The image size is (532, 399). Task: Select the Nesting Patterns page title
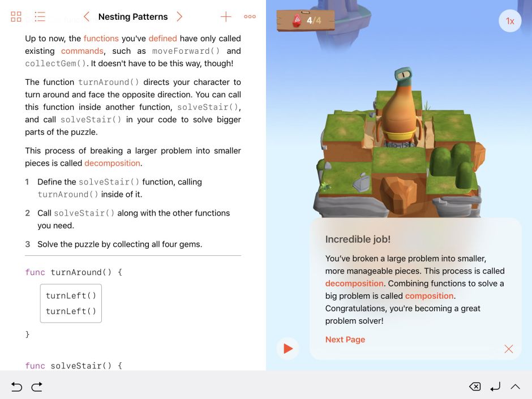click(x=133, y=16)
